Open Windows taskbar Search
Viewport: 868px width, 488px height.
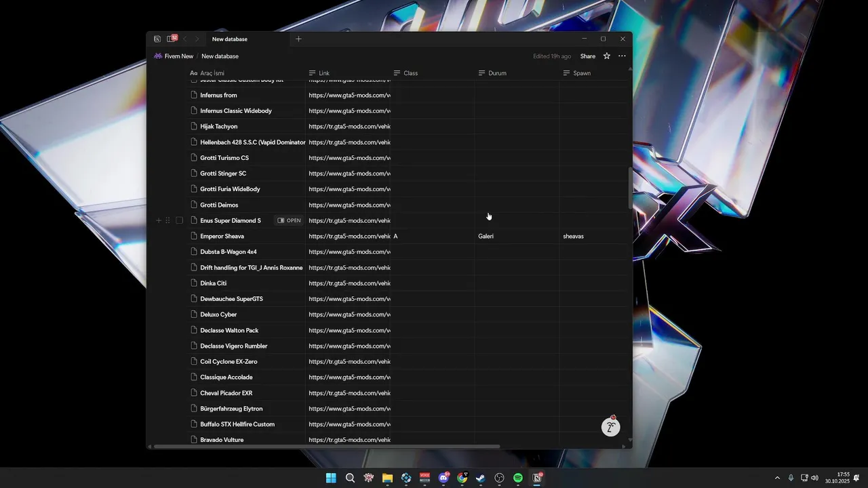point(350,478)
